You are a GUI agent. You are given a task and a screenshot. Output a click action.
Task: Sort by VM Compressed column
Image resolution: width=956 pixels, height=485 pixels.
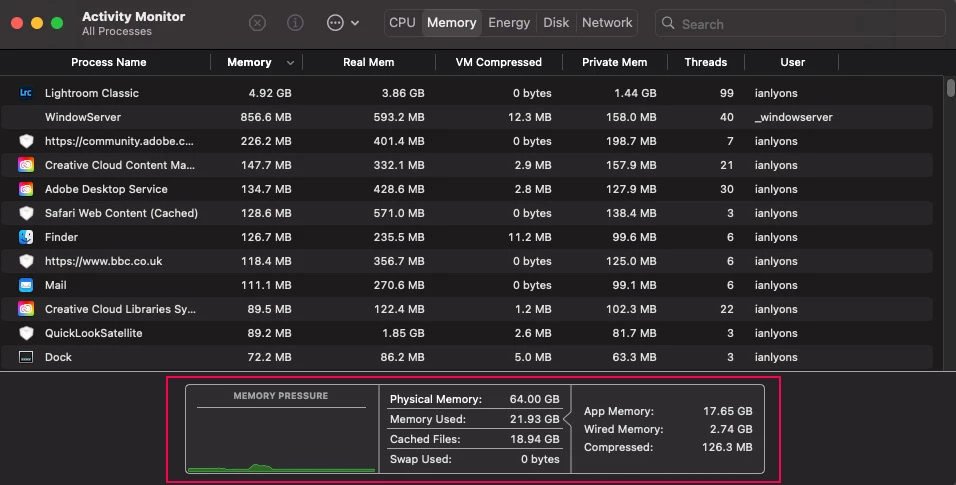499,62
